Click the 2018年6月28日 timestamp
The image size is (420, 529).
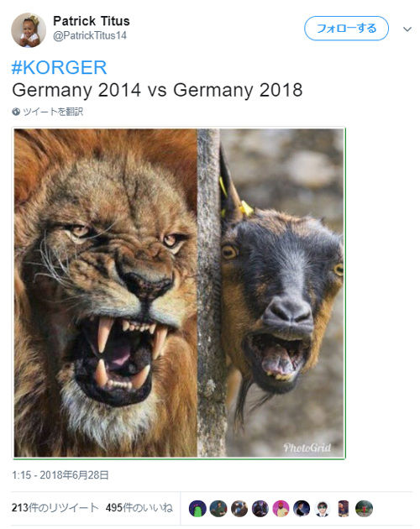pos(60,475)
